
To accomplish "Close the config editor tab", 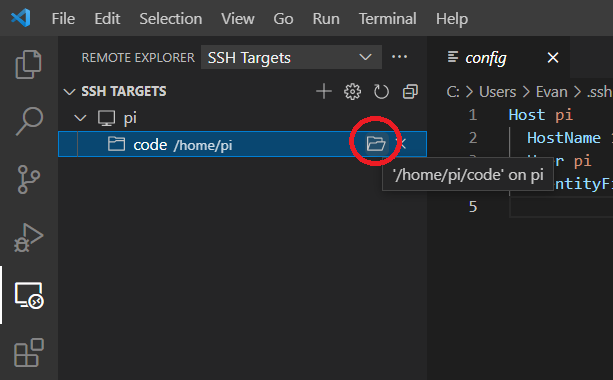I will tap(553, 58).
